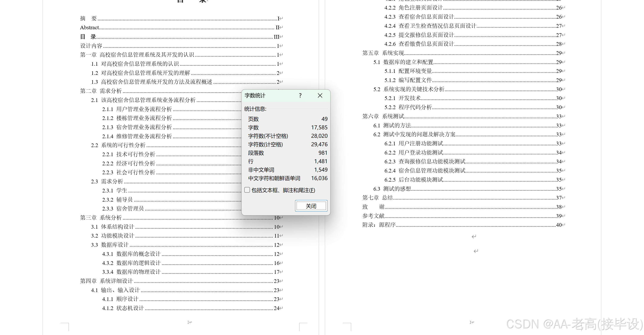Open the Abstract entry in contents
The height and width of the screenshot is (335, 644).
[89, 28]
